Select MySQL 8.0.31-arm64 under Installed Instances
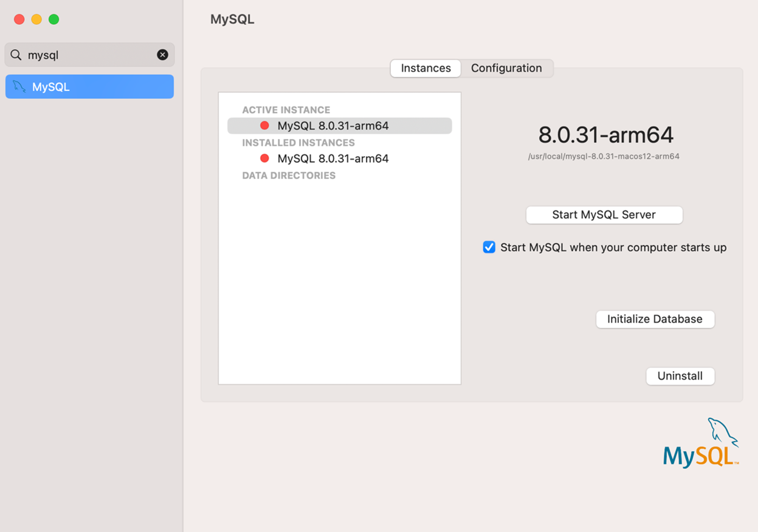Image resolution: width=758 pixels, height=532 pixels. 332,159
